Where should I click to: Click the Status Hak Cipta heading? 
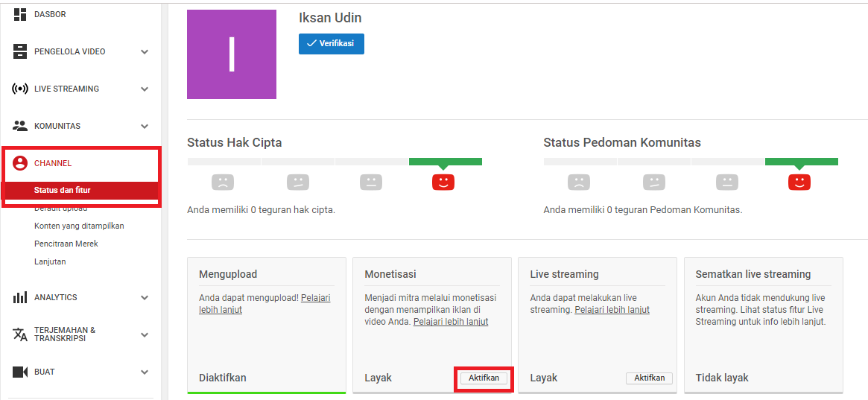click(x=235, y=143)
